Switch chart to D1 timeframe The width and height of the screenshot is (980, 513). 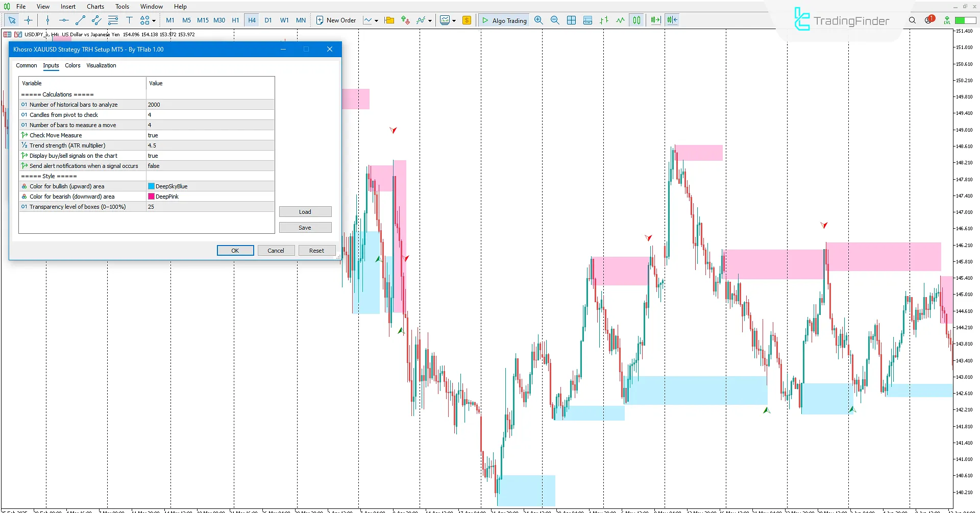268,20
